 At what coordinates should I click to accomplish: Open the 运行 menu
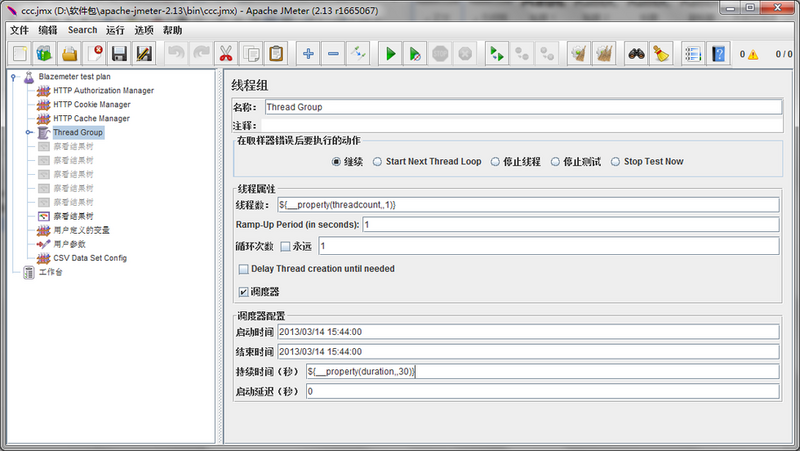tap(115, 30)
